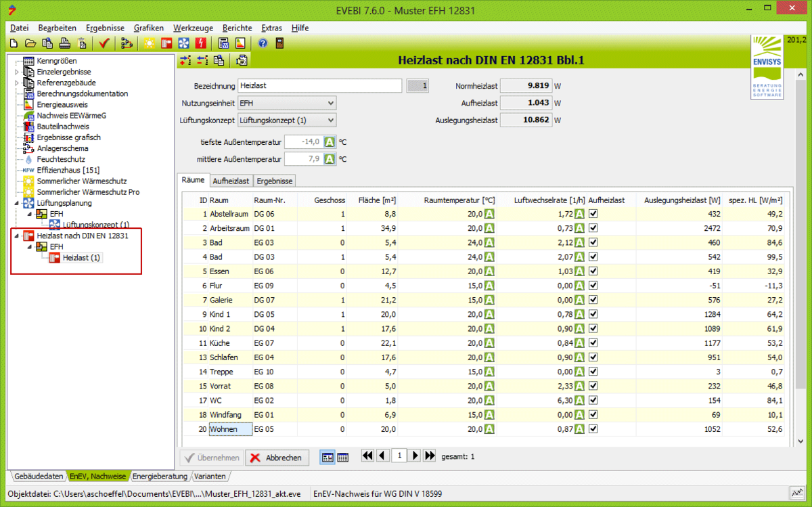
Task: Select Feuchteschutz in the tree
Action: [60, 159]
